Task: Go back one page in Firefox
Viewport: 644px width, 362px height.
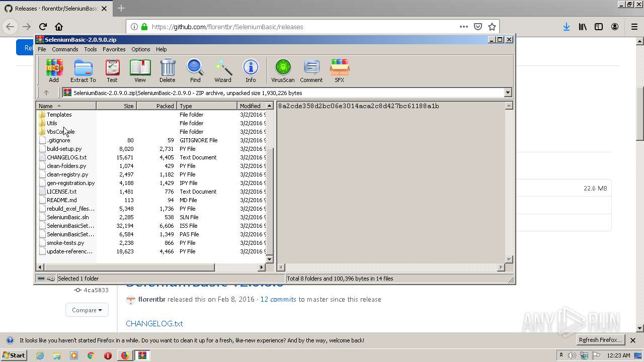Action: pos(10,27)
